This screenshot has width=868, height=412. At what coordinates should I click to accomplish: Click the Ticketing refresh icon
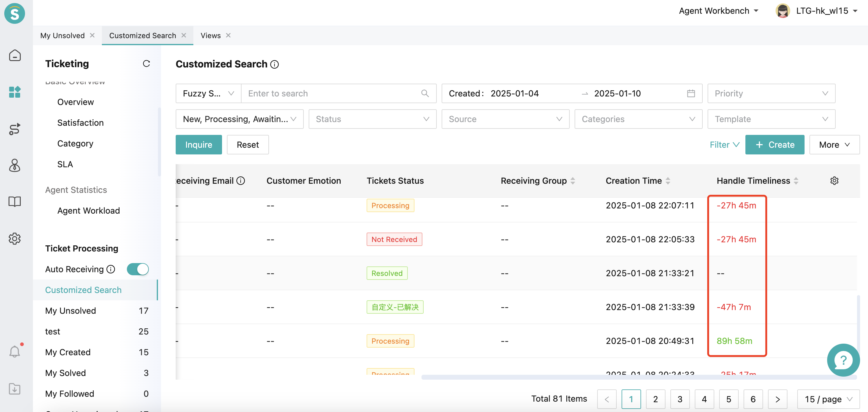(x=146, y=64)
